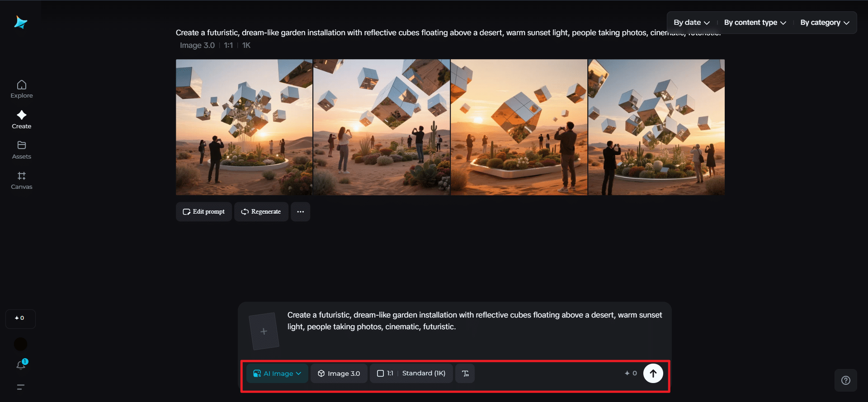This screenshot has height=402, width=868.
Task: Expand the By content type dropdown
Action: [x=755, y=23]
